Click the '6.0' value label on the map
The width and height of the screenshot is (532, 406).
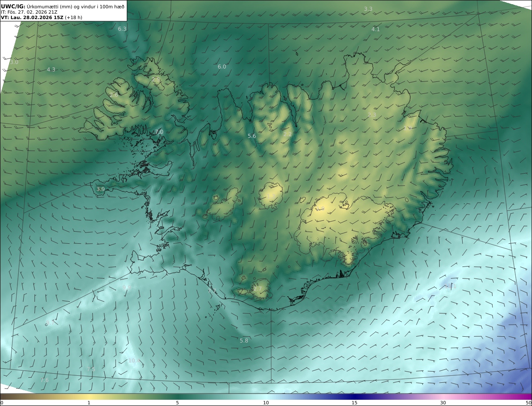point(222,66)
